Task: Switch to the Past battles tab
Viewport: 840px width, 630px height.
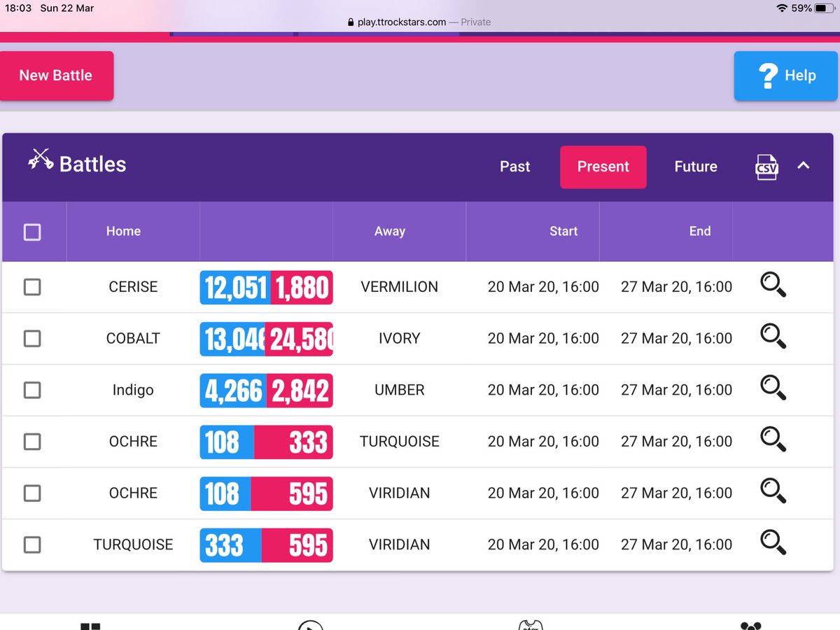Action: [515, 167]
